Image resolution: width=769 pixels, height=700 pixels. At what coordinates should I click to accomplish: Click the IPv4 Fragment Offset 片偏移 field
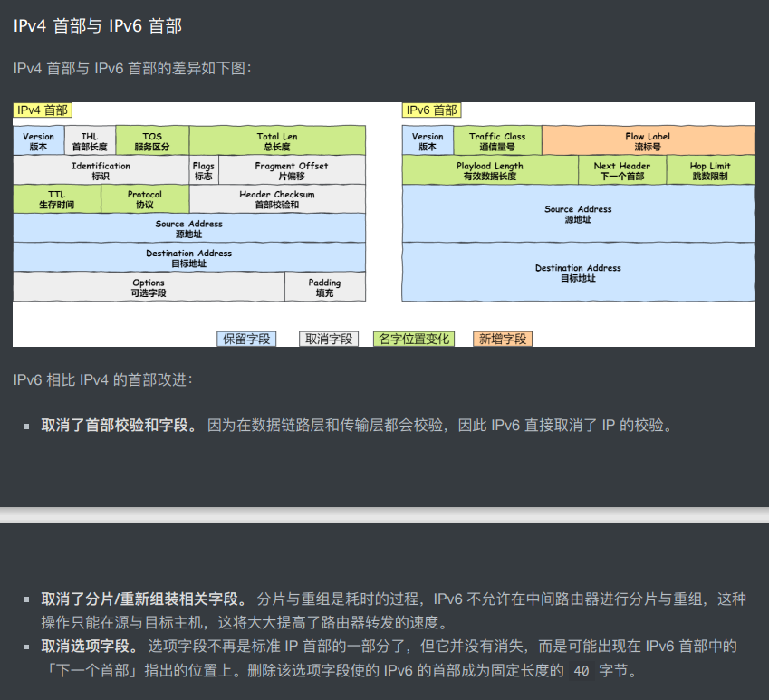292,170
